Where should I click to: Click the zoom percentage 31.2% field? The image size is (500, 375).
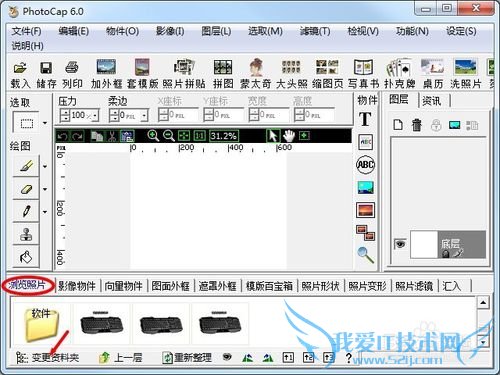tap(223, 136)
